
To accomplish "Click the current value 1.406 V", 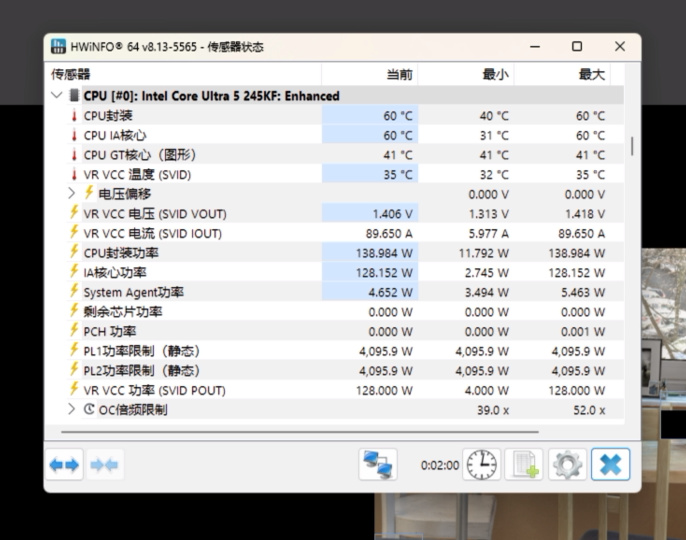I will (392, 214).
